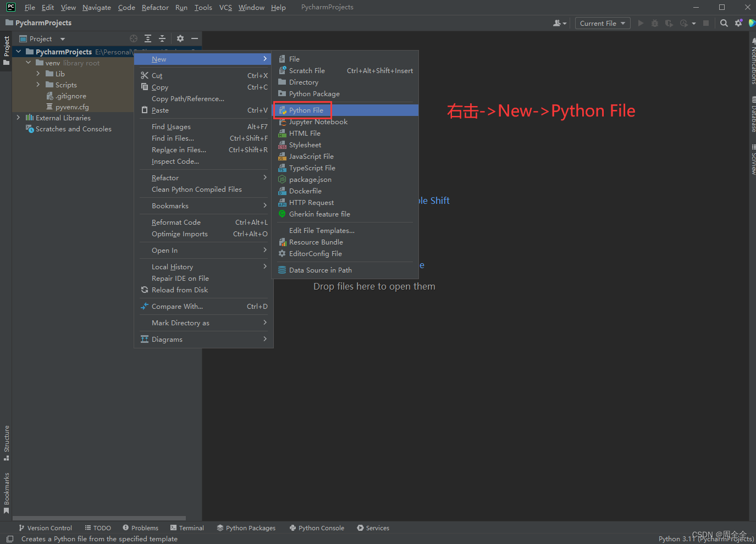756x544 pixels.
Task: Click the Dockerfile icon in New submenu
Action: 283,191
